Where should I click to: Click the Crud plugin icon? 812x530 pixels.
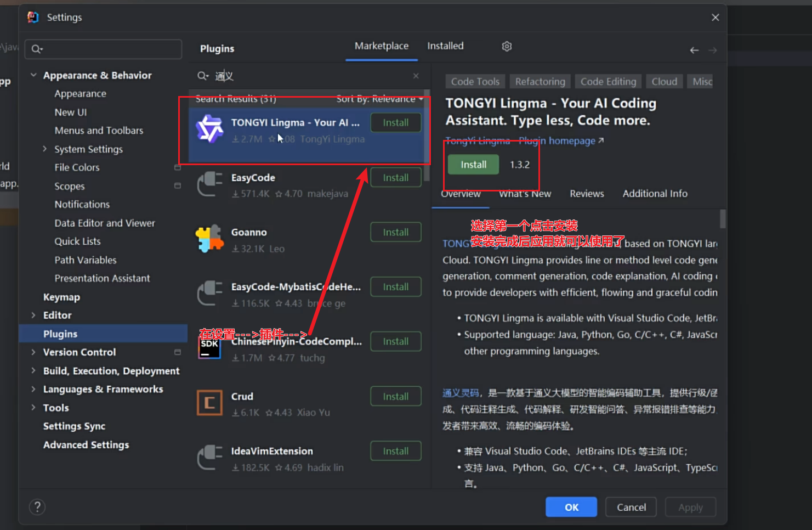point(209,403)
